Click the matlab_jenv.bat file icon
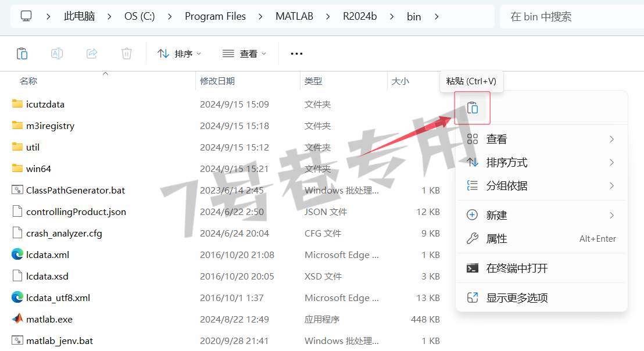644x351 pixels. pos(17,341)
